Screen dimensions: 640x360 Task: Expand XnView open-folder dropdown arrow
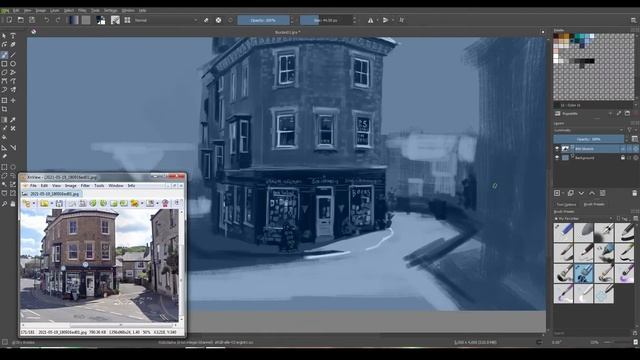[x=51, y=203]
